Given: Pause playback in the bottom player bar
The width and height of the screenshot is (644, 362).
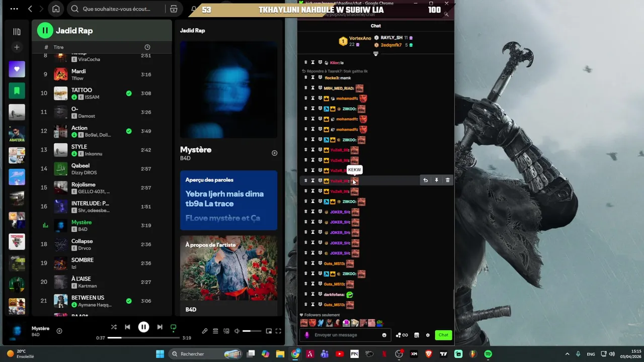Looking at the screenshot, I should click(x=143, y=327).
